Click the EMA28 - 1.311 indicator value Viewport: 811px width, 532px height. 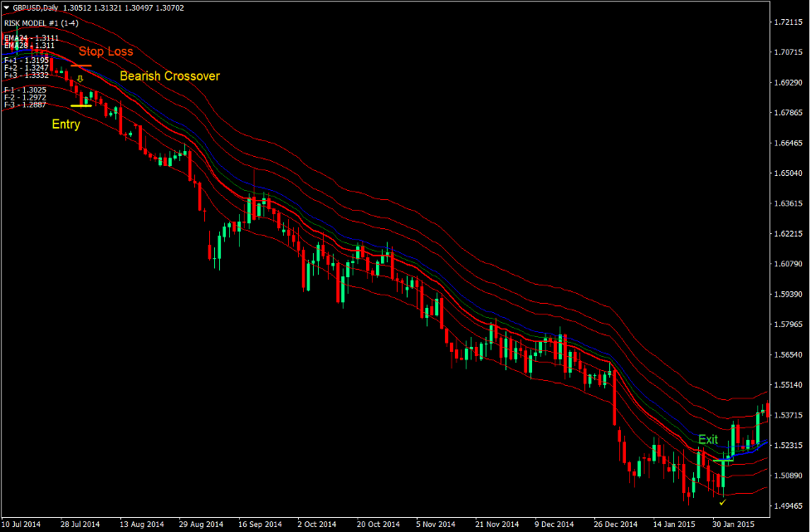tap(30, 45)
